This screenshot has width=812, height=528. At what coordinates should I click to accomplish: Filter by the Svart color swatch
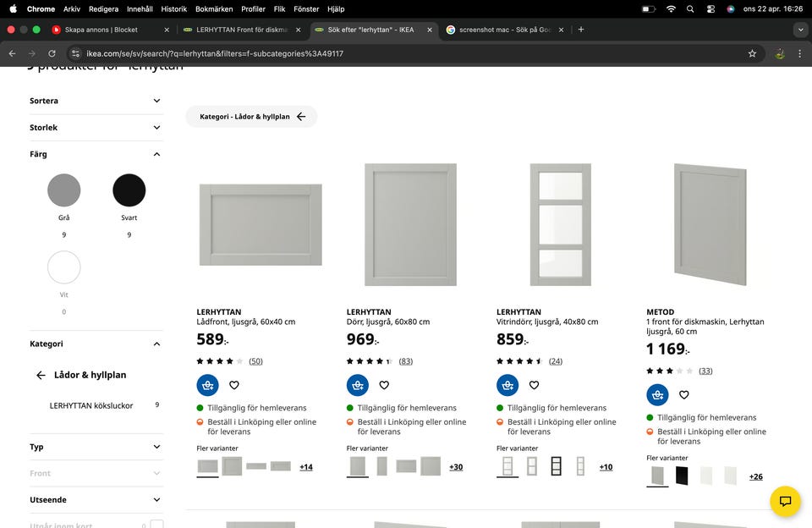tap(129, 190)
